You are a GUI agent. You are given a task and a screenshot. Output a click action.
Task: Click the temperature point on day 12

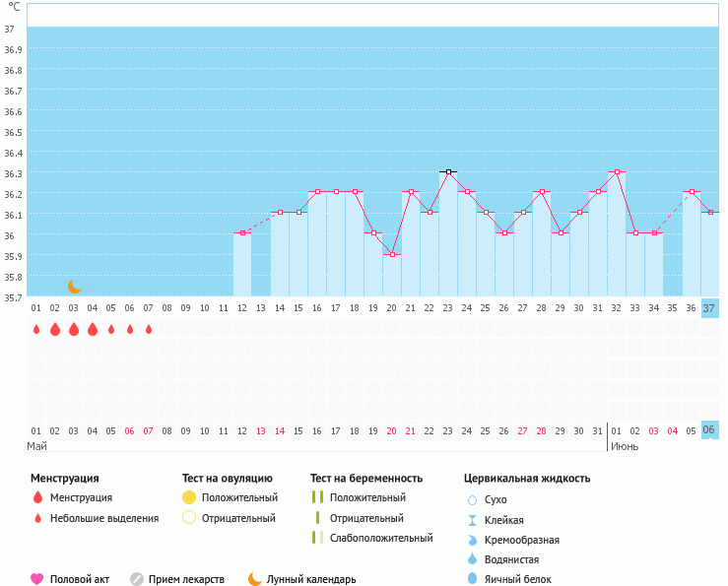[x=242, y=232]
